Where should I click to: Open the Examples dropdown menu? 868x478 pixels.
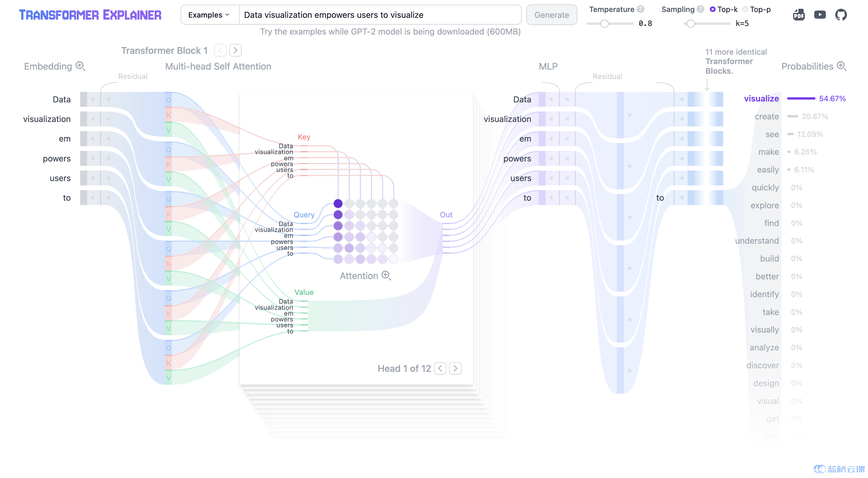click(x=209, y=15)
